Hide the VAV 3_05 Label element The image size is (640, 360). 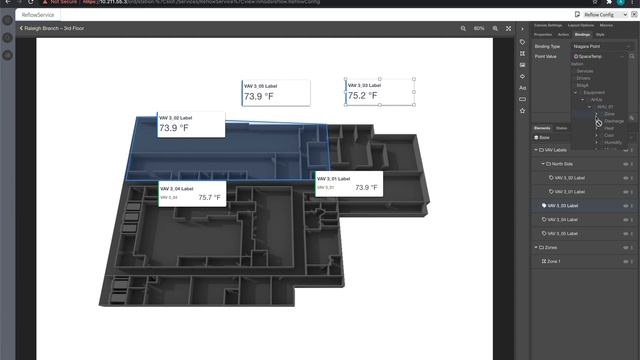(625, 234)
